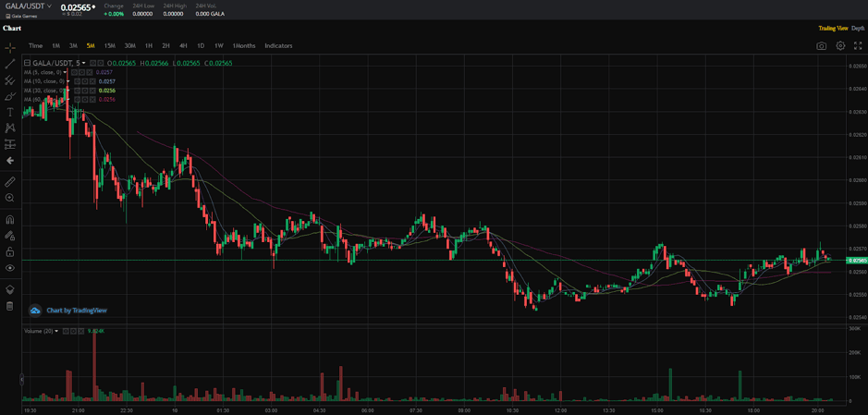Select the trend line drawing tool

(x=10, y=63)
